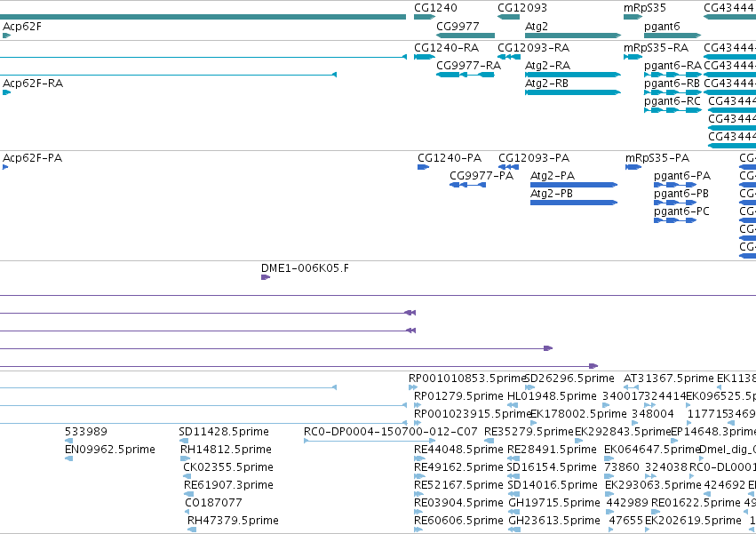Image resolution: width=756 pixels, height=534 pixels.
Task: Select the EK292843.5prime EST label
Action: coord(623,432)
